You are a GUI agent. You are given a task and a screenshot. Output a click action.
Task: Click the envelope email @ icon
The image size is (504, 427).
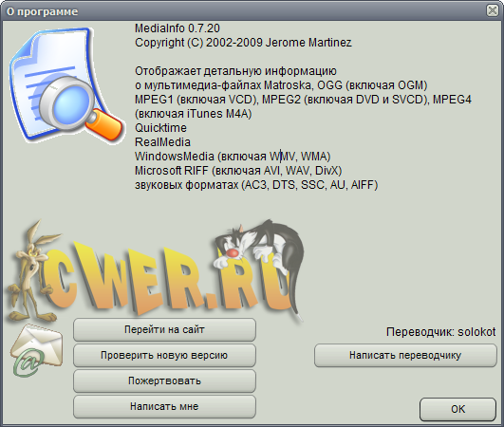36,350
